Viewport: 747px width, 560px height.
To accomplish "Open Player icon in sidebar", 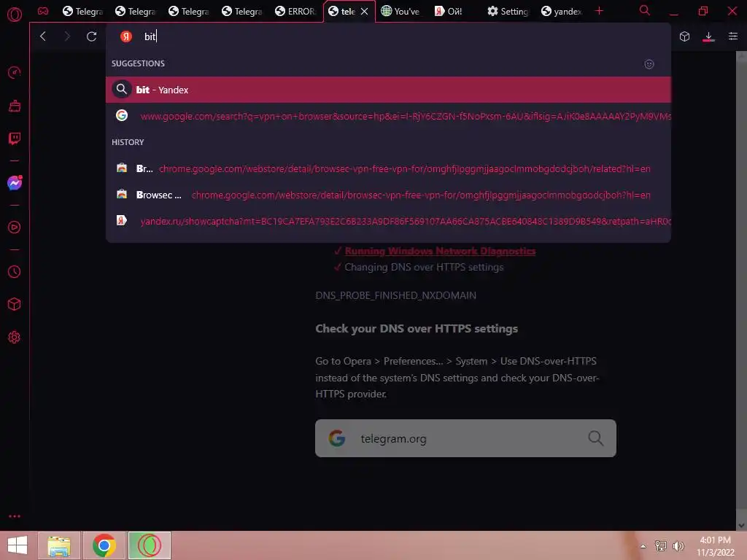I will tap(15, 227).
